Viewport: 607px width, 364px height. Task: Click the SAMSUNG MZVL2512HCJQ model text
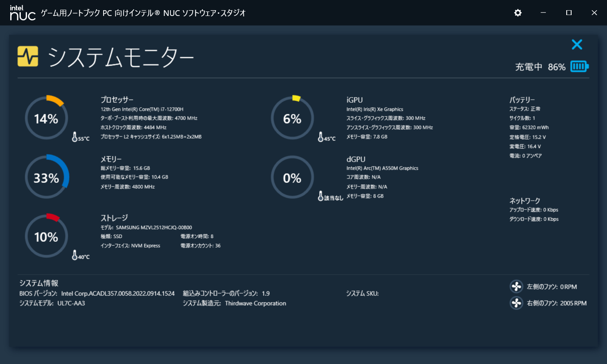click(x=154, y=227)
